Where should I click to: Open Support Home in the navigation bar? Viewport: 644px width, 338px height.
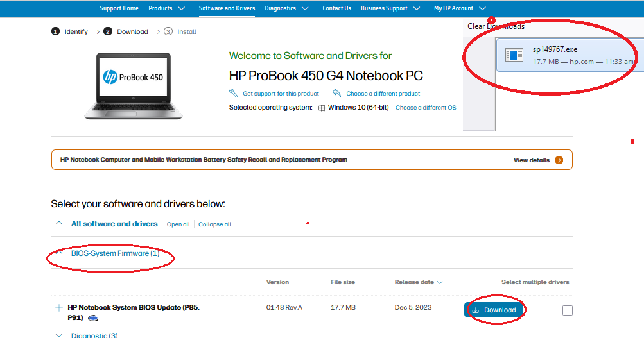(119, 8)
